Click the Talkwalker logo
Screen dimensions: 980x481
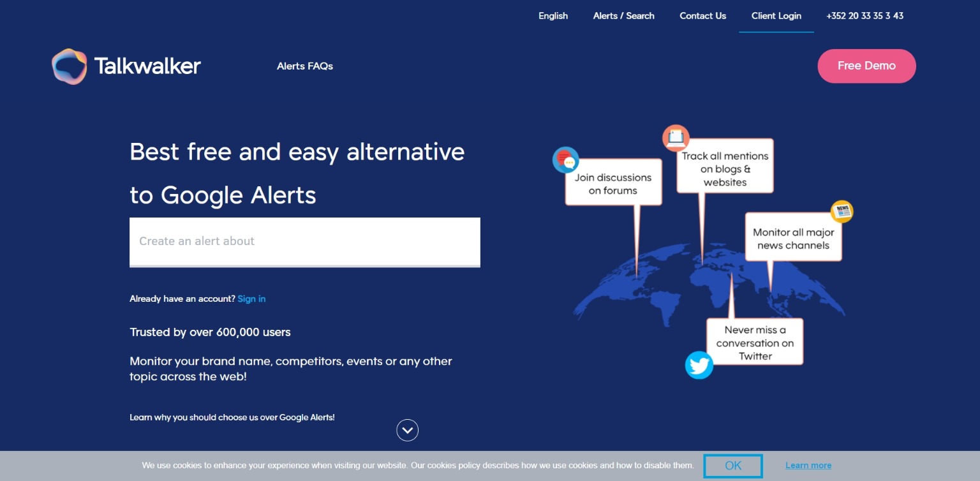[126, 66]
